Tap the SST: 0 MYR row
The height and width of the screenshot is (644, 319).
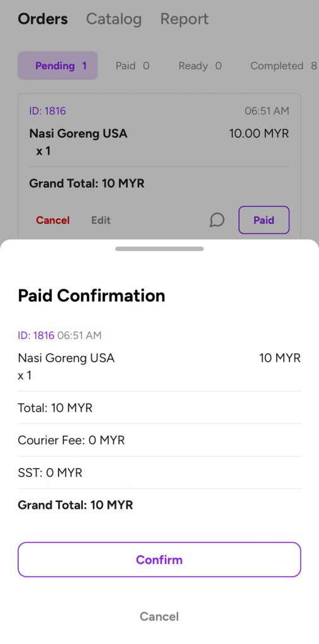click(x=160, y=473)
